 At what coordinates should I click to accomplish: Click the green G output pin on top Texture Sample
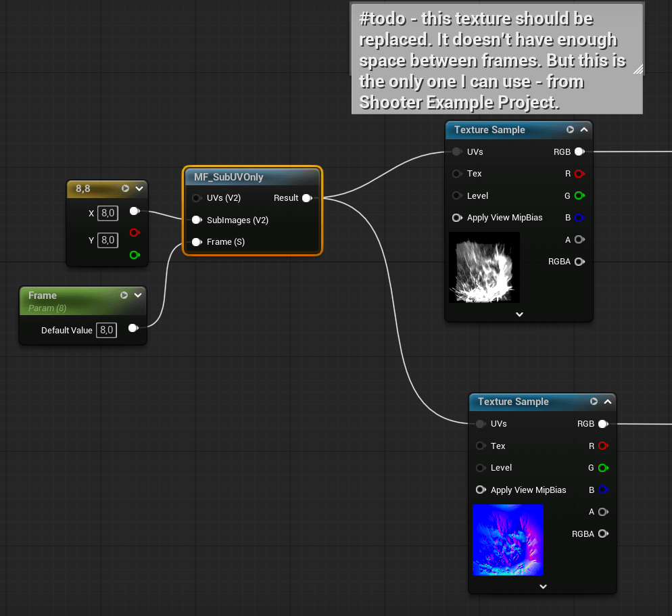[x=579, y=196]
